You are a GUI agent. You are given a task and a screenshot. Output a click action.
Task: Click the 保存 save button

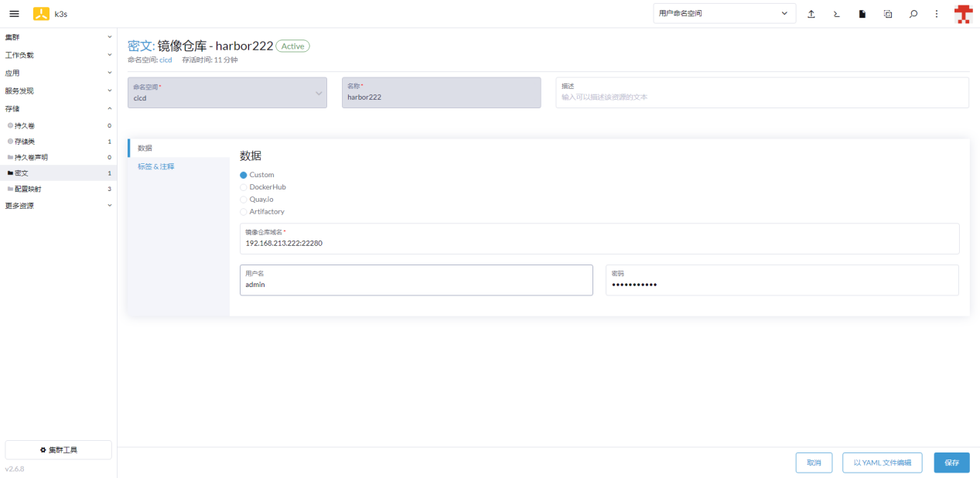951,463
